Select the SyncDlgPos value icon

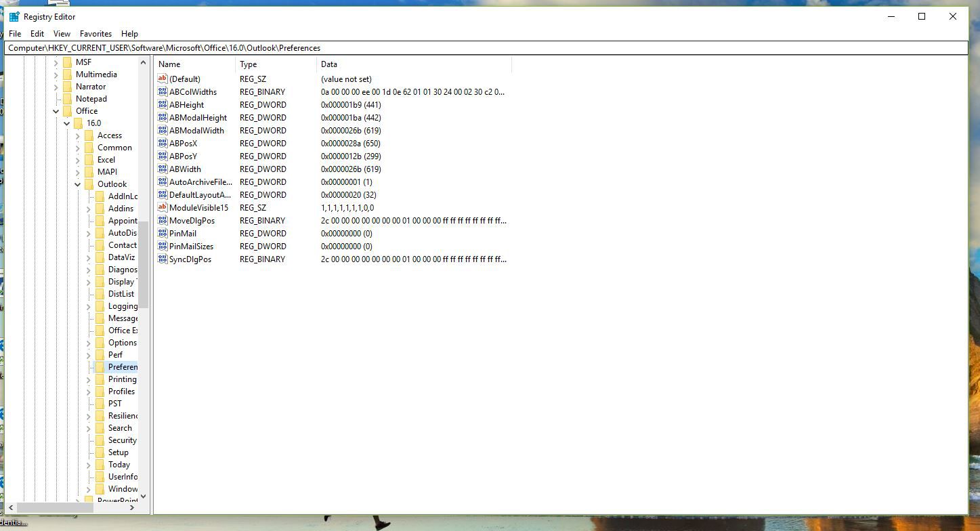tap(162, 259)
